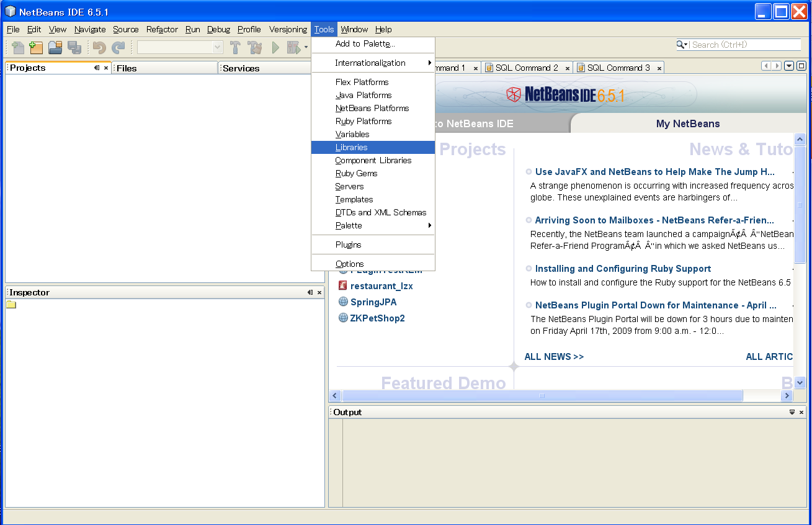Choose Options menu item
This screenshot has height=525, width=812.
[373, 264]
